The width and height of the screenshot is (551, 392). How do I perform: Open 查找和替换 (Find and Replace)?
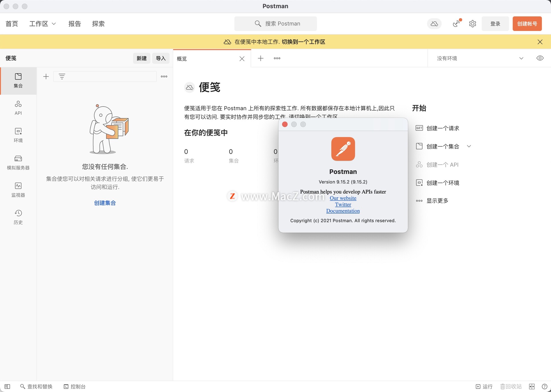tap(36, 387)
